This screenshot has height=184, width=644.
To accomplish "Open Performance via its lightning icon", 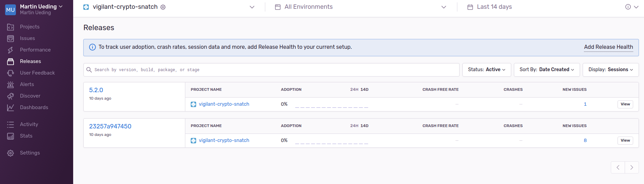I will (11, 50).
